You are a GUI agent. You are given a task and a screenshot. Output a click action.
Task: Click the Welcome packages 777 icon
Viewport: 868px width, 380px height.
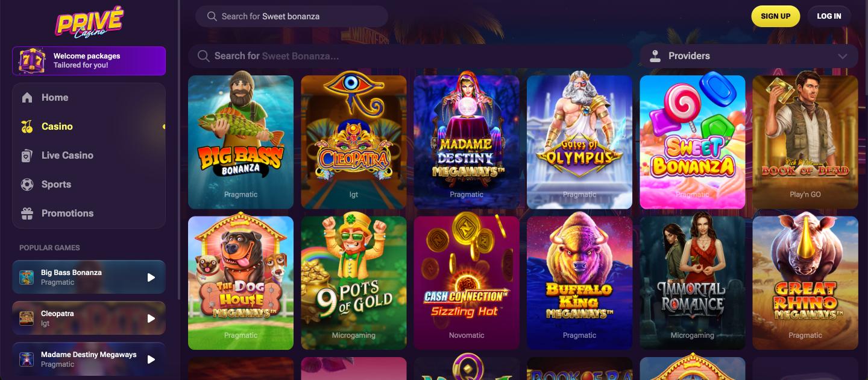32,61
